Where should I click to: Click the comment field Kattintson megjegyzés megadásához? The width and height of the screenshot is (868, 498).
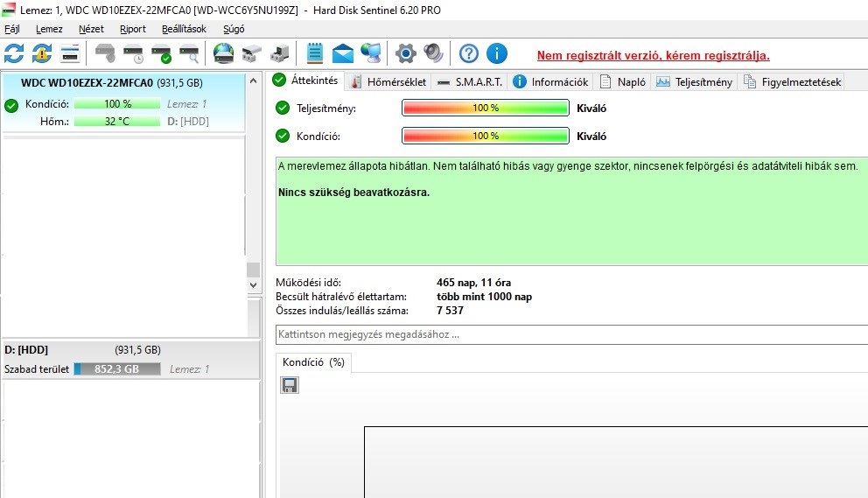pos(572,334)
